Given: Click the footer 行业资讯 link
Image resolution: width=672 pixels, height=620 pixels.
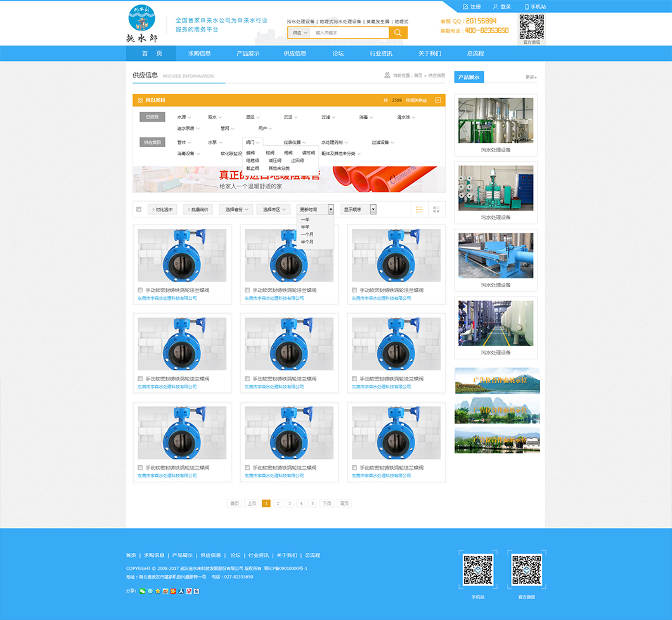Looking at the screenshot, I should [259, 555].
